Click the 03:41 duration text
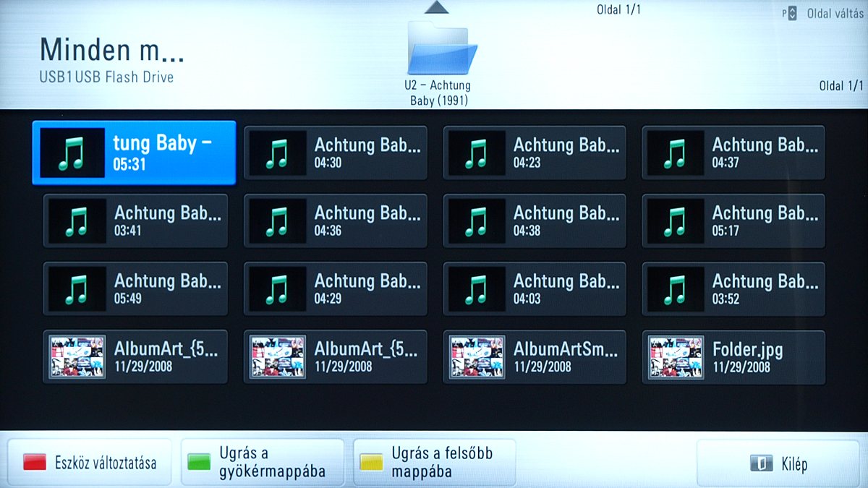 (128, 231)
